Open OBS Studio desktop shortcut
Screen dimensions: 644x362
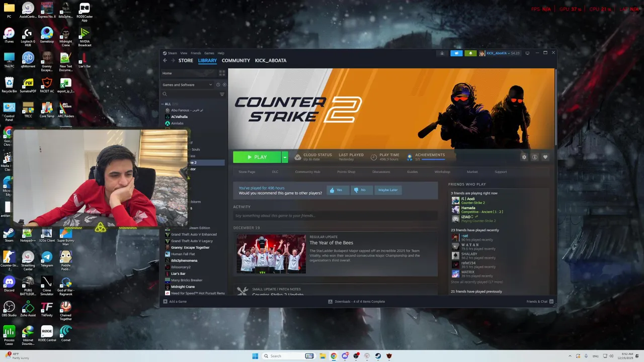pyautogui.click(x=9, y=309)
